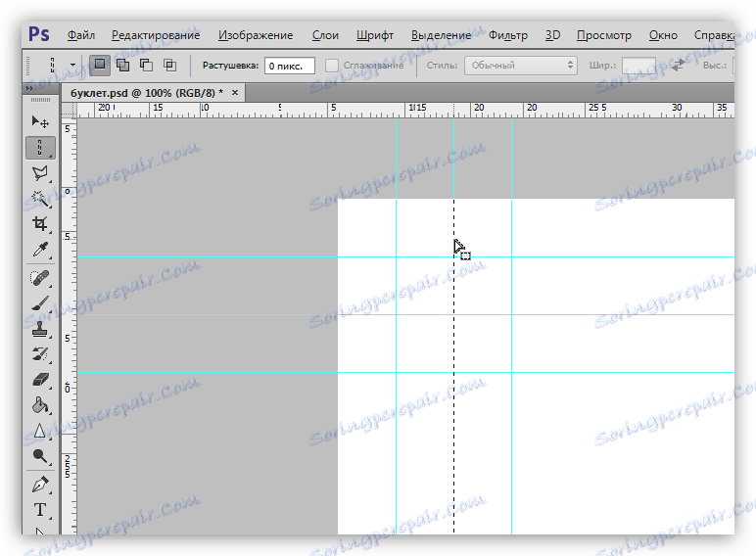The width and height of the screenshot is (756, 556).
Task: Swap width and height arrows button
Action: [x=678, y=65]
